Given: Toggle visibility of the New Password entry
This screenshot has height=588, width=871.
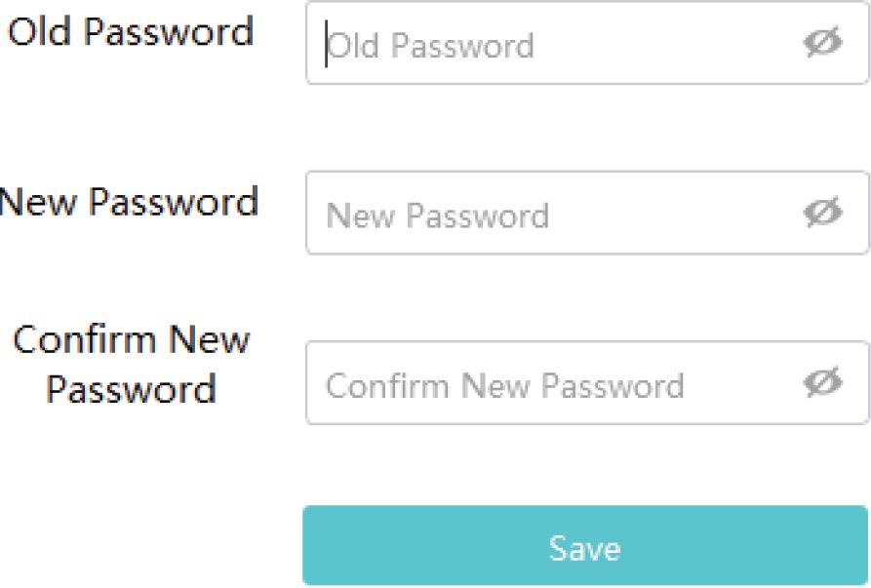Looking at the screenshot, I should pos(822,214).
